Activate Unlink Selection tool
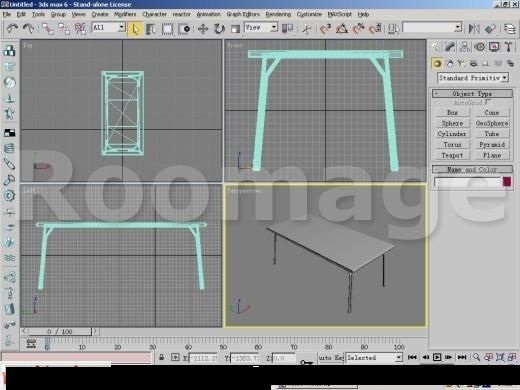Viewport: 520px width, 390px height. coord(64,29)
